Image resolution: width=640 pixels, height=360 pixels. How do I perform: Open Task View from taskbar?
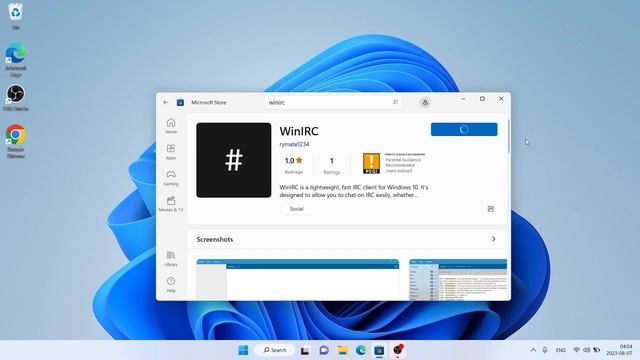305,350
